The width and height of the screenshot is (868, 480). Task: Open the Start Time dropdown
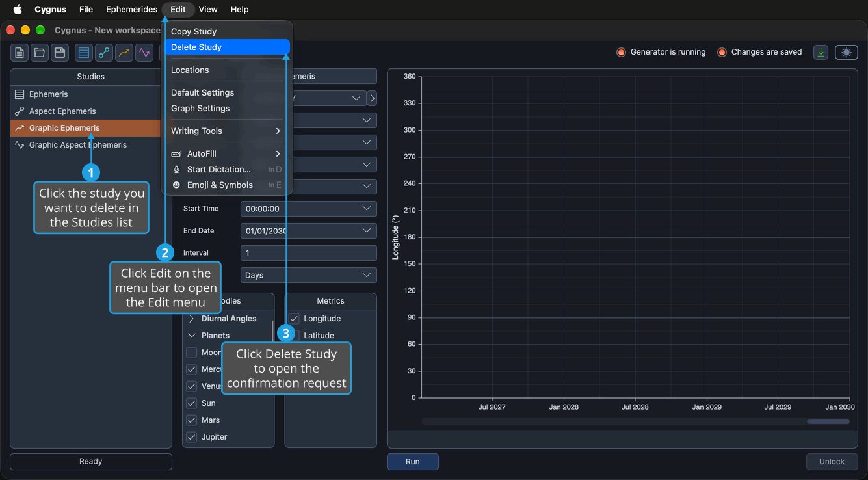point(308,209)
